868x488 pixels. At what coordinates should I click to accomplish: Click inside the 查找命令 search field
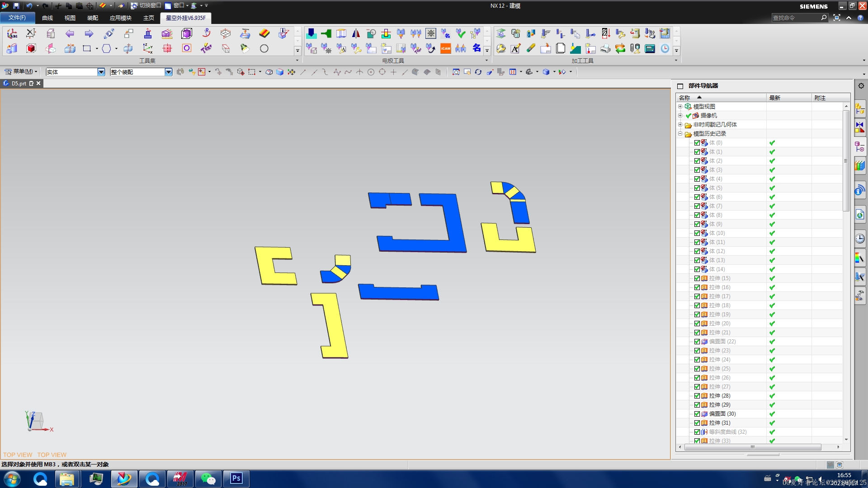pos(796,18)
